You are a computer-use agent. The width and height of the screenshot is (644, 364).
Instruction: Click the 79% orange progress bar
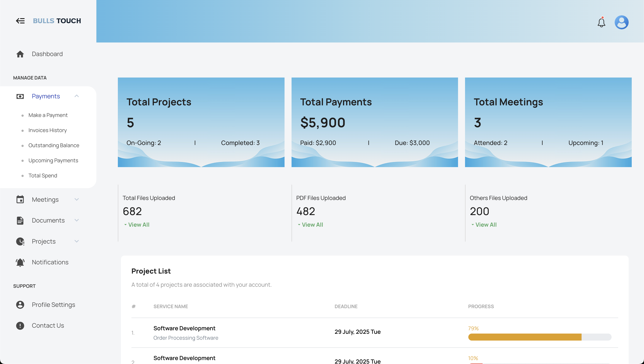525,337
